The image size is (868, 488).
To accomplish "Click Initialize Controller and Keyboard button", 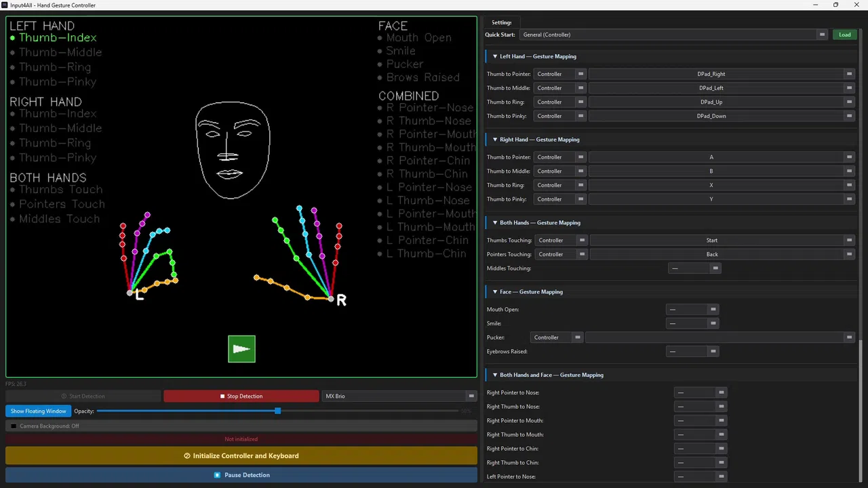I will click(241, 456).
